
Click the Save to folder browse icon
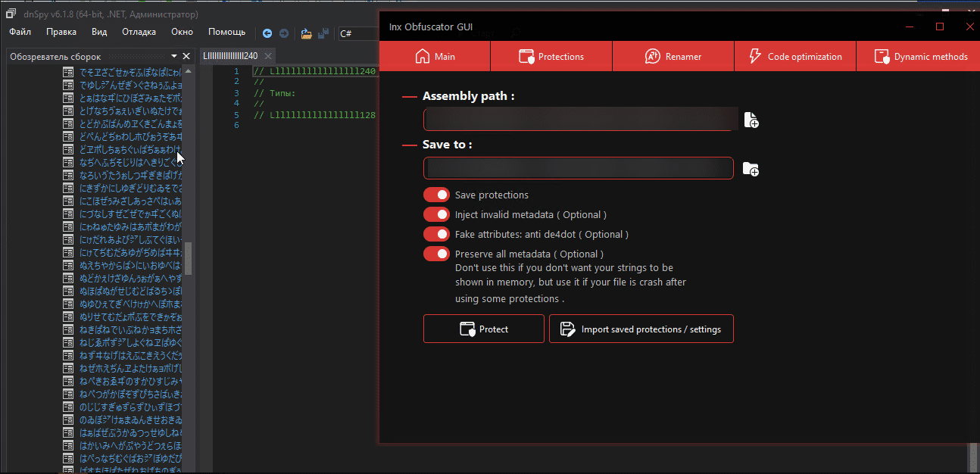pos(750,169)
